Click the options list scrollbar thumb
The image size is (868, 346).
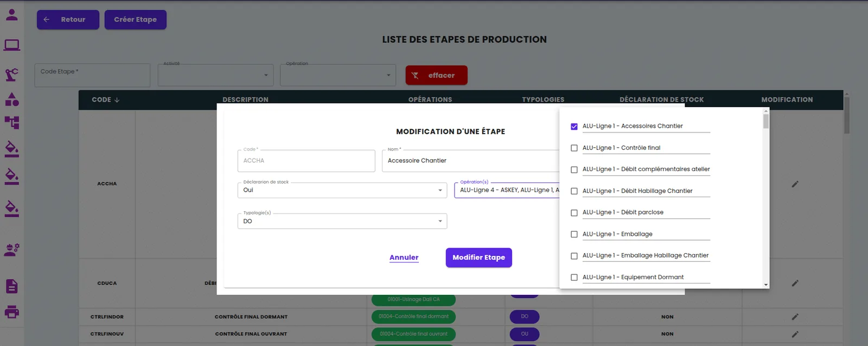tap(766, 121)
